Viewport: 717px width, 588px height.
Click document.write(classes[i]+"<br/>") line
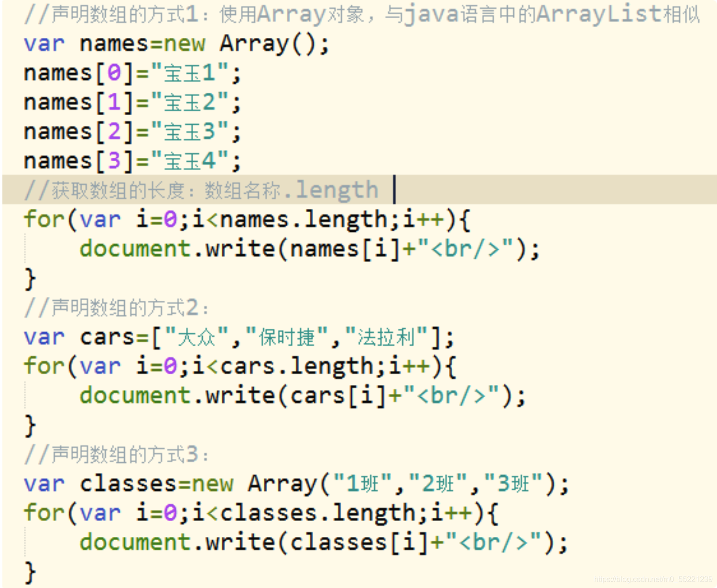(x=324, y=543)
